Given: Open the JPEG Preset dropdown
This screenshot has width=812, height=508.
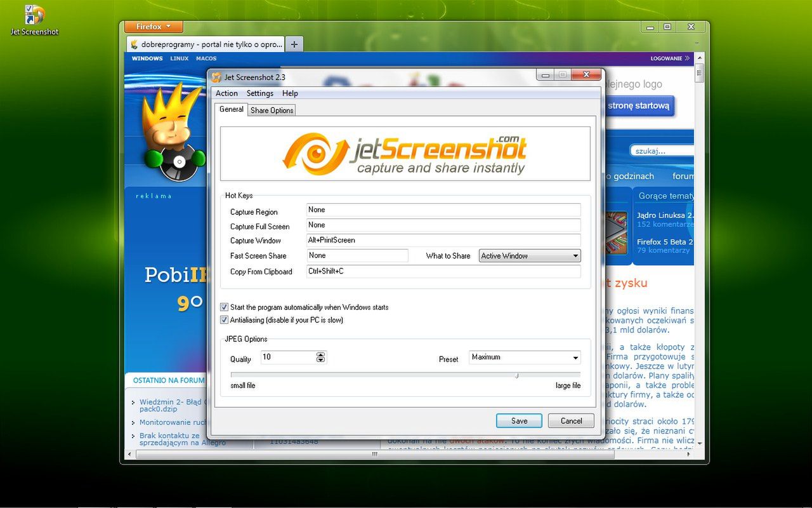Looking at the screenshot, I should click(x=525, y=358).
